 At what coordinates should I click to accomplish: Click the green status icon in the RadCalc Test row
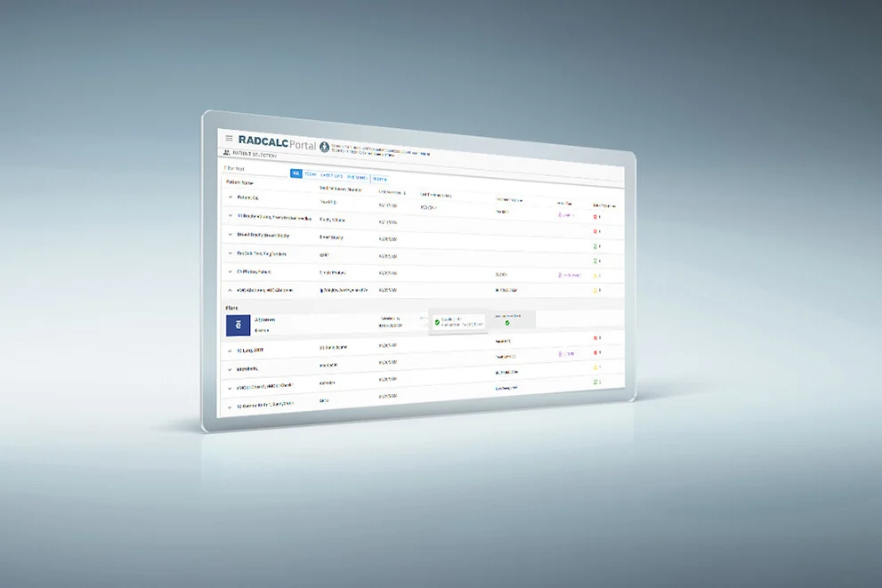(x=595, y=261)
